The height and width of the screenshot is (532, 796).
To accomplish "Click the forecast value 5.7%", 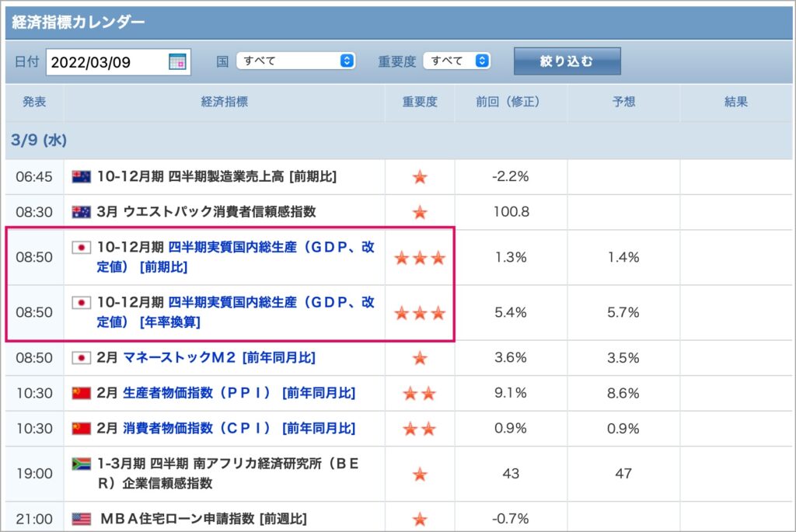I will pyautogui.click(x=623, y=312).
